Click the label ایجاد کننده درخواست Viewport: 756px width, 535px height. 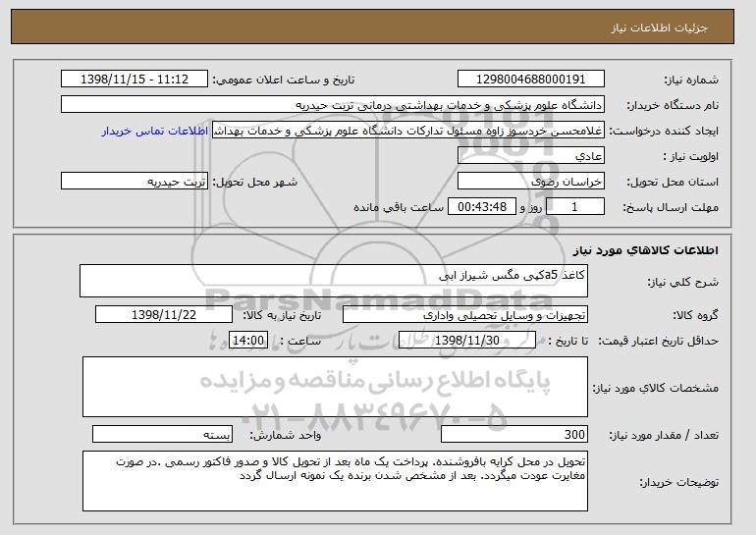664,132
